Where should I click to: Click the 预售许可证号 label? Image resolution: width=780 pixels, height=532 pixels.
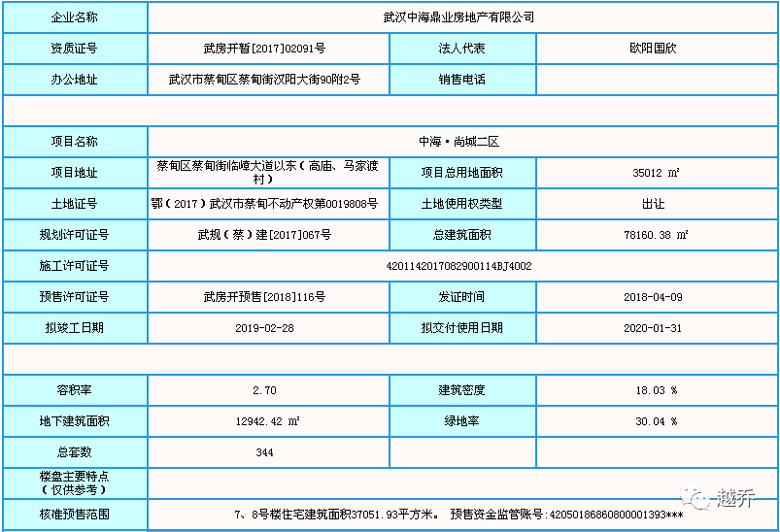pyautogui.click(x=74, y=297)
